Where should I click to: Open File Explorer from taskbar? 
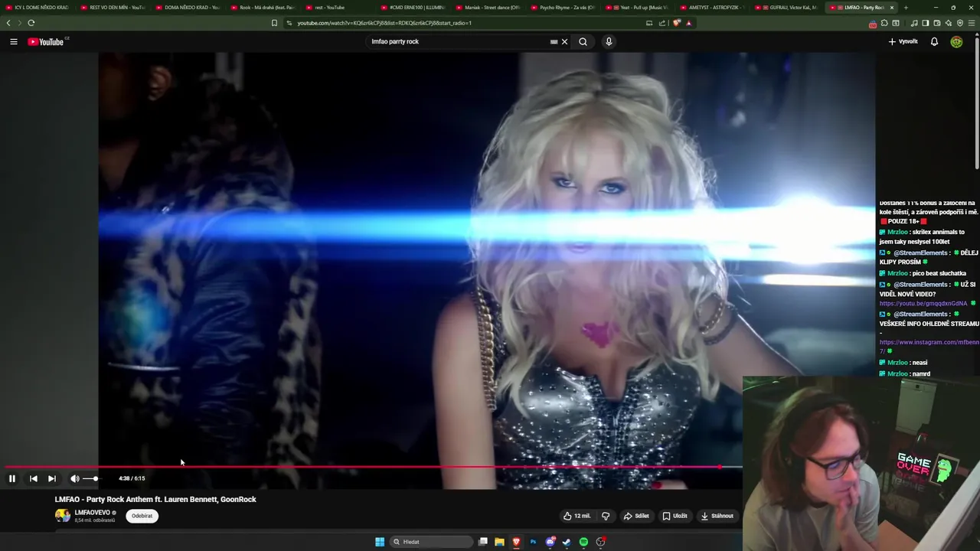pyautogui.click(x=499, y=542)
